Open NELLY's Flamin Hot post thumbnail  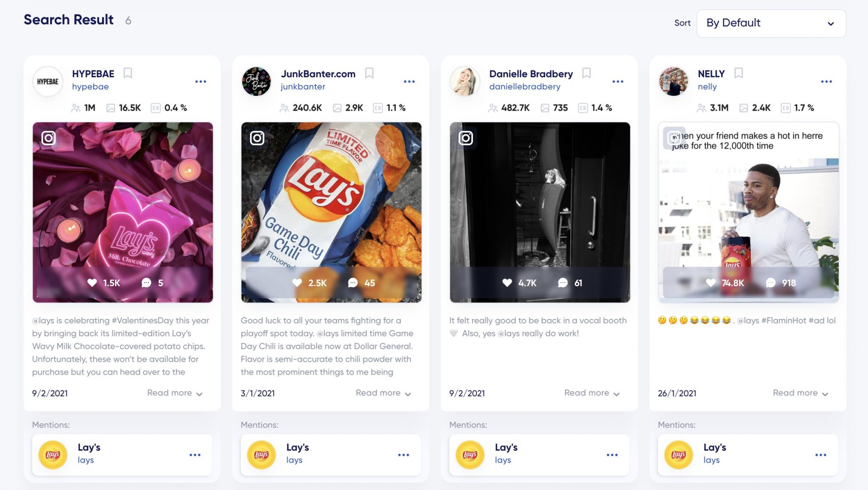pos(748,212)
